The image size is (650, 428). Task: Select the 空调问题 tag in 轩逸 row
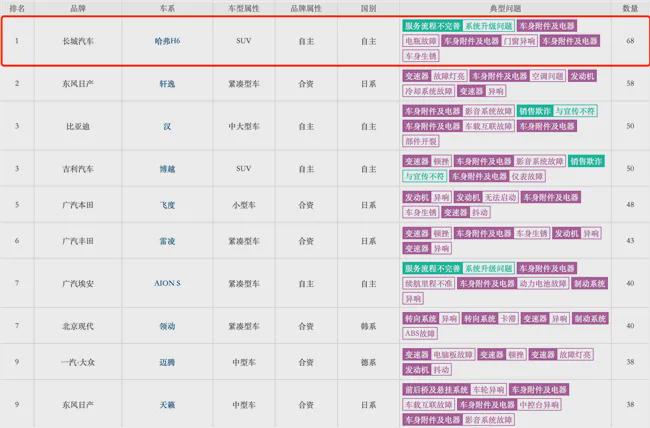(x=548, y=76)
